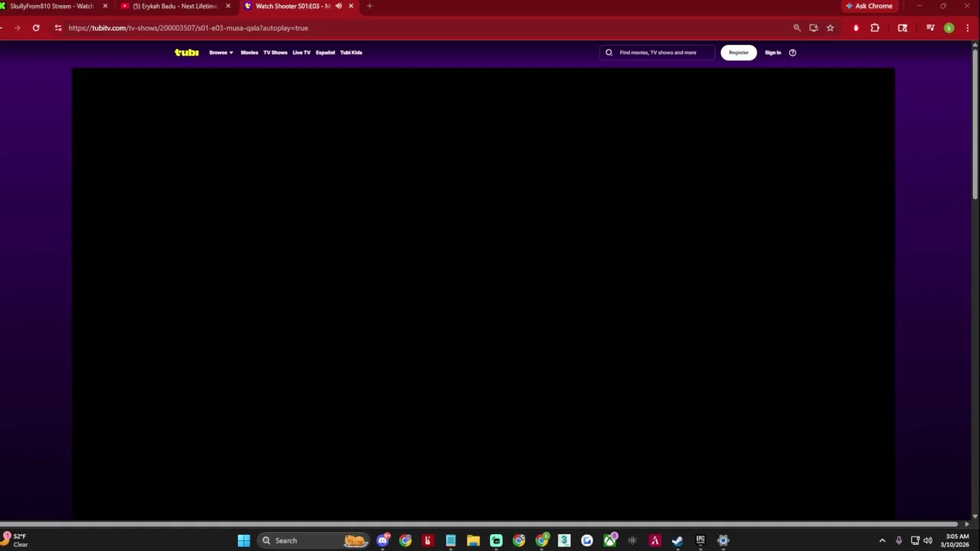Switch to Español content
The image size is (980, 551).
click(325, 53)
